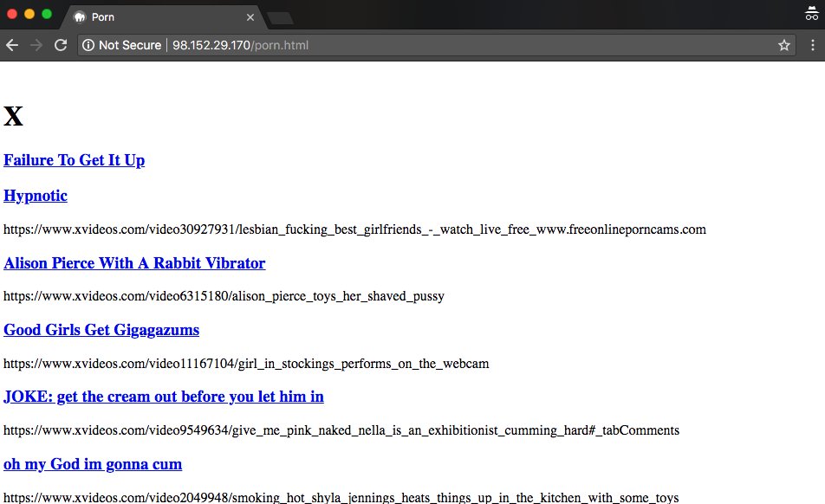Open the Not Secure site info icon
This screenshot has height=504, width=825.
click(x=88, y=45)
